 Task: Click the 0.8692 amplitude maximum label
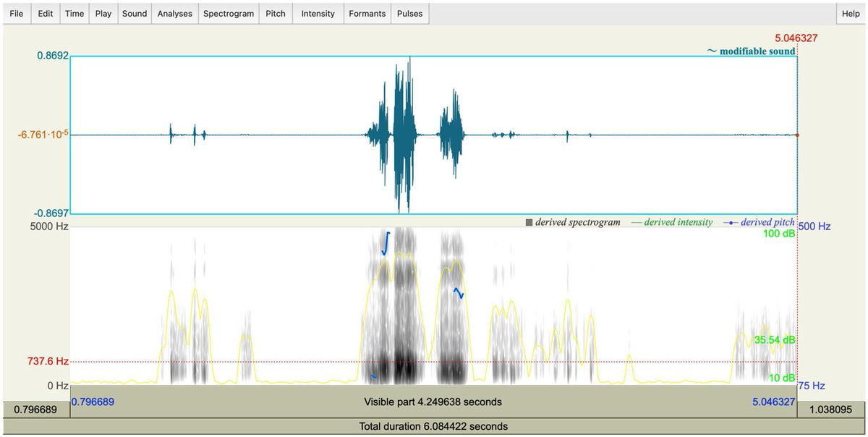tap(51, 56)
